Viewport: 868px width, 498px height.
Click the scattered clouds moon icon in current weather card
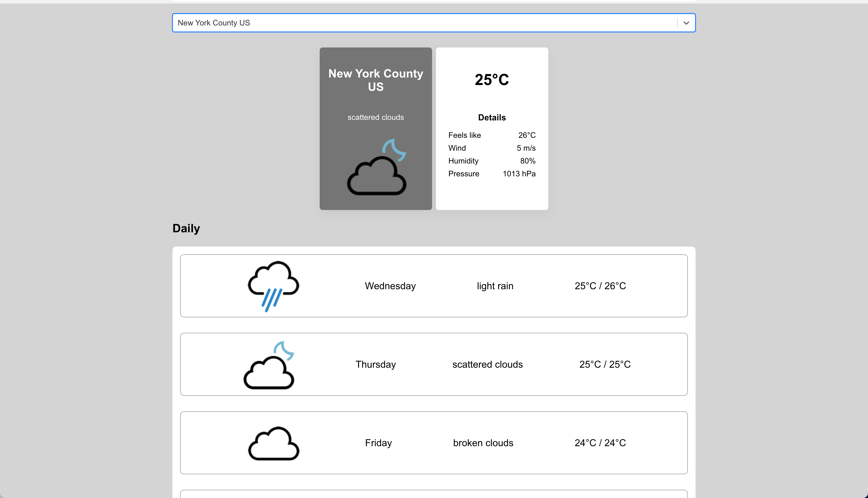[377, 167]
